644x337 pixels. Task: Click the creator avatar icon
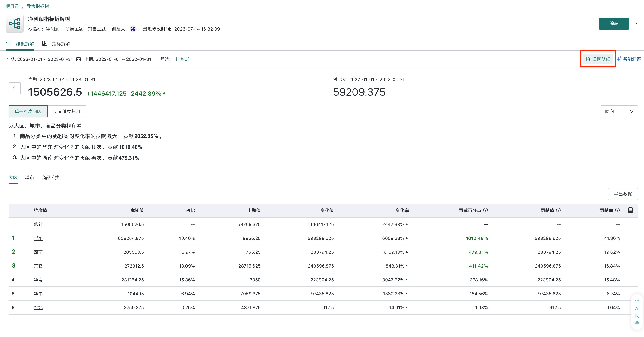click(x=133, y=29)
